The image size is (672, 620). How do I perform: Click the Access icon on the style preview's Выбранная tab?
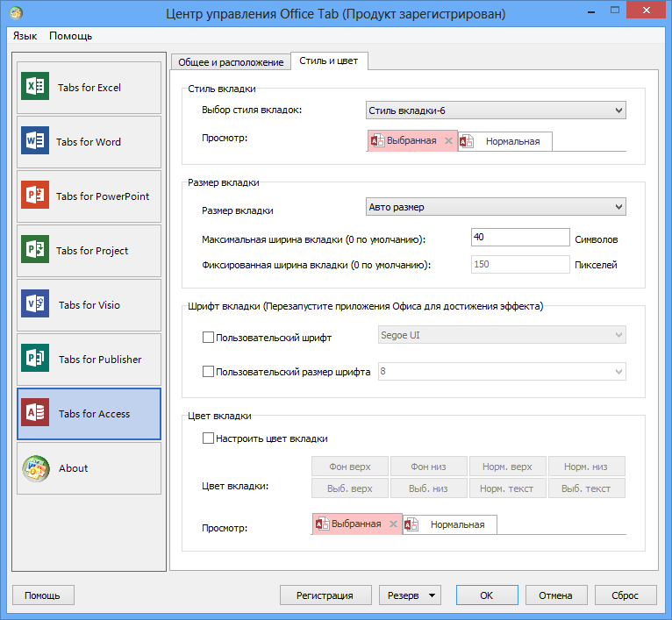377,140
